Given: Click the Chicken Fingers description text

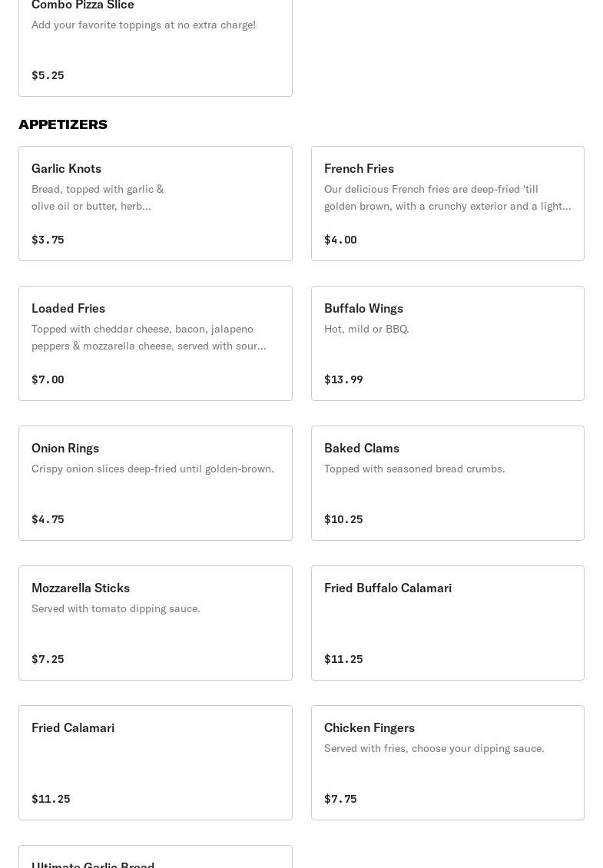Looking at the screenshot, I should click(434, 748).
